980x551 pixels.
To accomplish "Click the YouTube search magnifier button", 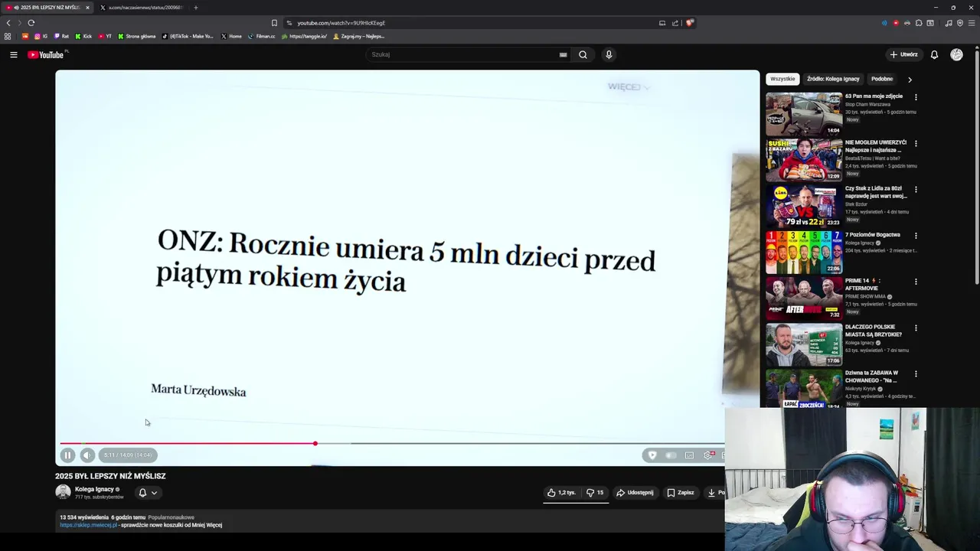I will [x=583, y=54].
